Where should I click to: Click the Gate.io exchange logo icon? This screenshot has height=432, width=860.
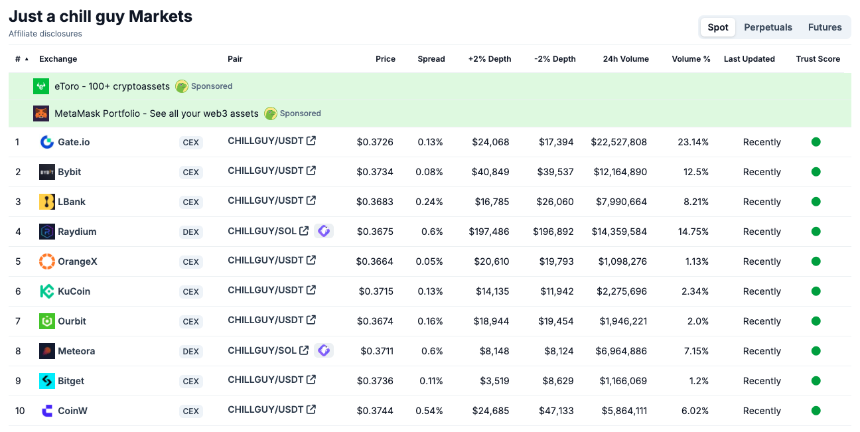47,142
